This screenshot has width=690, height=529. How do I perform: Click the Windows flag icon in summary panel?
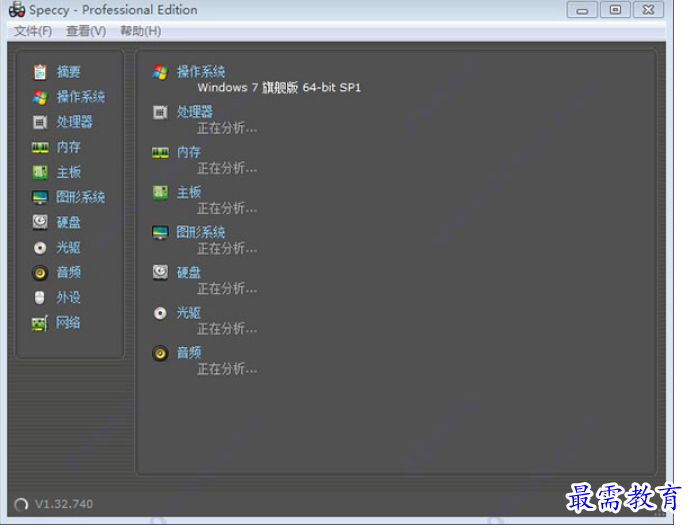pos(160,72)
